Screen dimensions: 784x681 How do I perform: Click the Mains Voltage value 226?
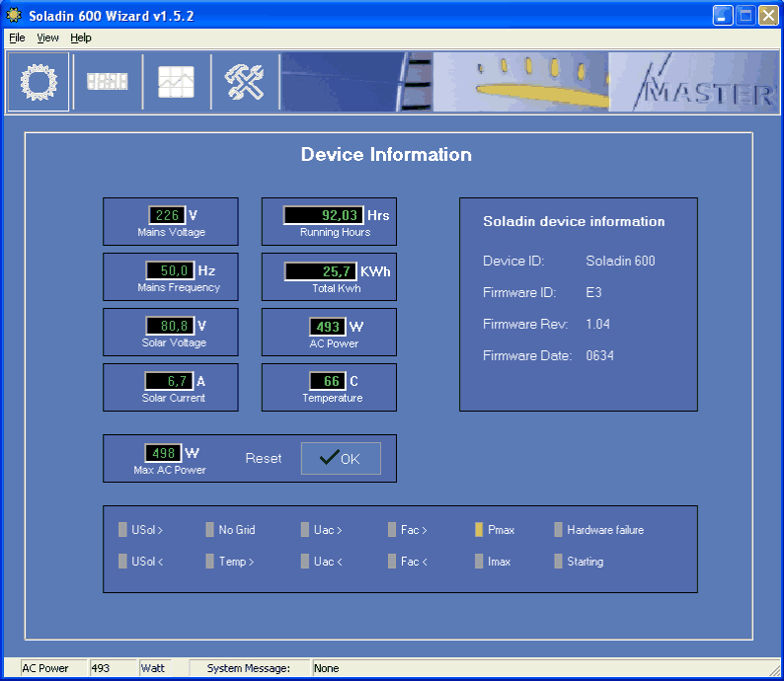pos(167,215)
